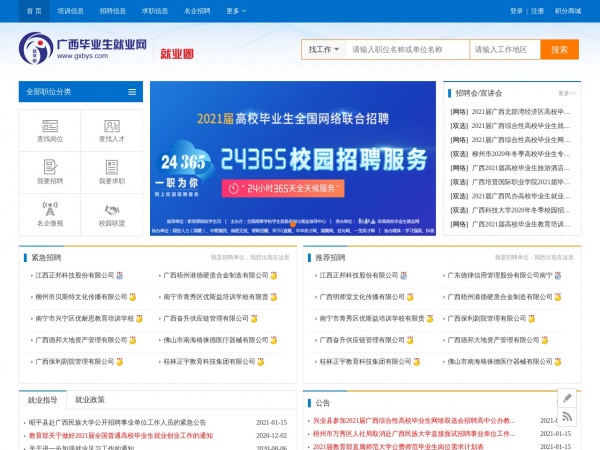Go to 名企招聘 in top navigation

[198, 11]
